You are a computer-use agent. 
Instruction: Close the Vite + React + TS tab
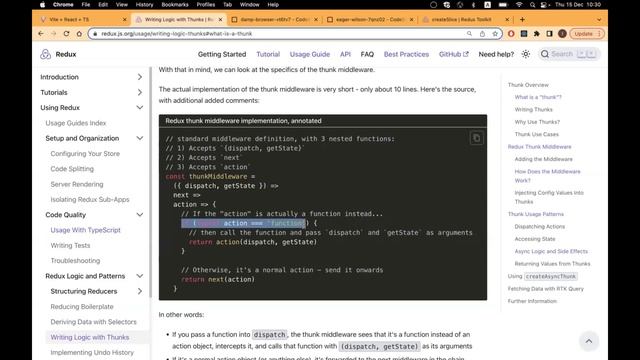coord(124,19)
